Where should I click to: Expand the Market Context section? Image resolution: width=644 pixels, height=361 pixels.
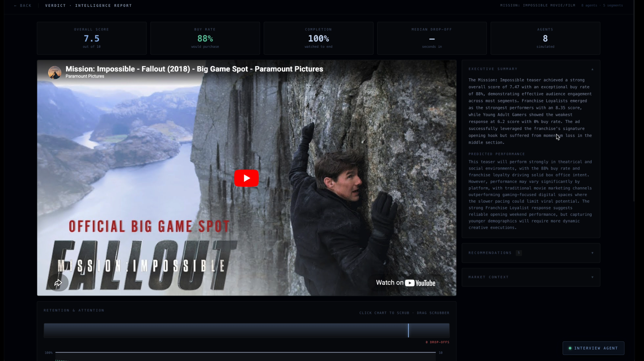(531, 277)
